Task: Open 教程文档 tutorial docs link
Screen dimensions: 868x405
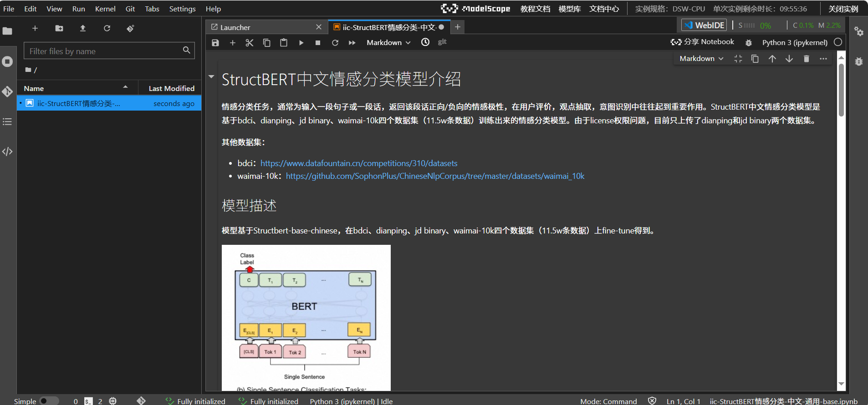Action: (x=535, y=9)
